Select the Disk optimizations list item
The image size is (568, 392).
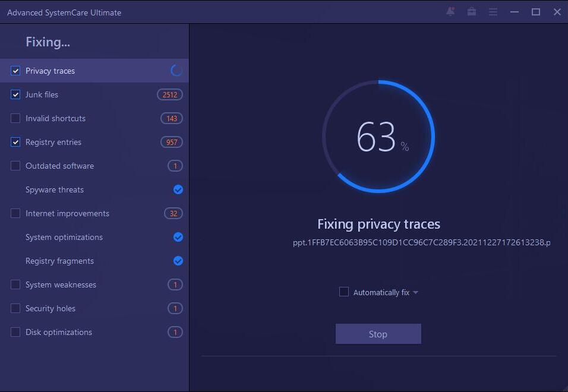[x=94, y=332]
